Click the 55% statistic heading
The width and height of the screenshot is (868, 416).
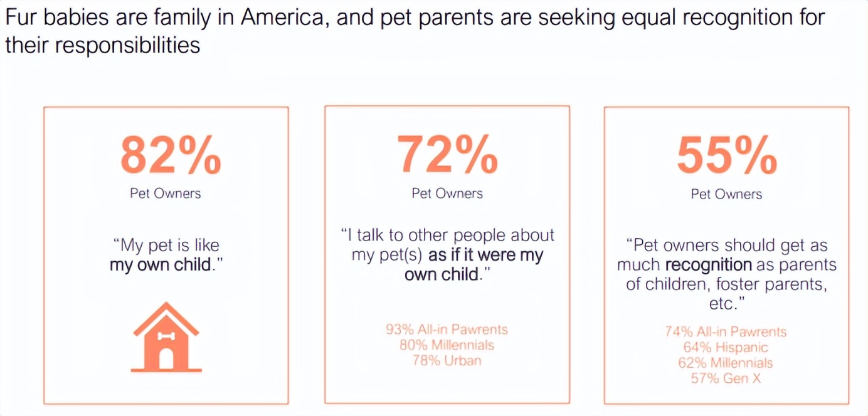click(x=726, y=155)
